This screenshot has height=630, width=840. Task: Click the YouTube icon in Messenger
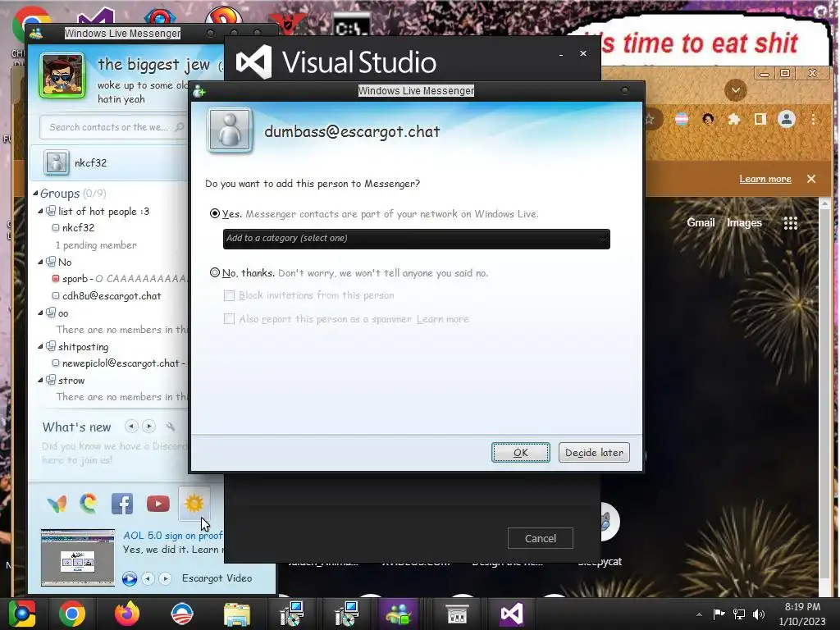pyautogui.click(x=158, y=504)
